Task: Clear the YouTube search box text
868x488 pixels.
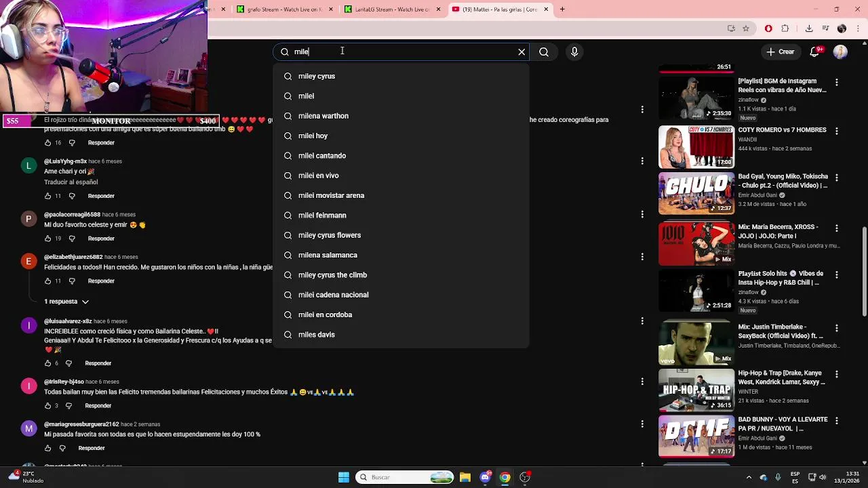Action: tap(521, 52)
